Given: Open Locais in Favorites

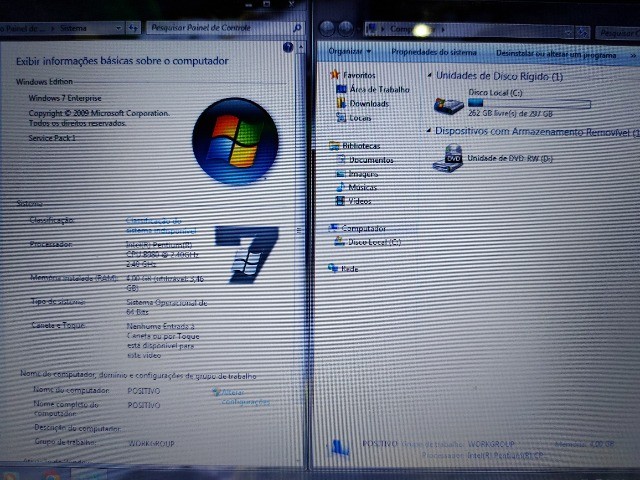Looking at the screenshot, I should coord(353,118).
